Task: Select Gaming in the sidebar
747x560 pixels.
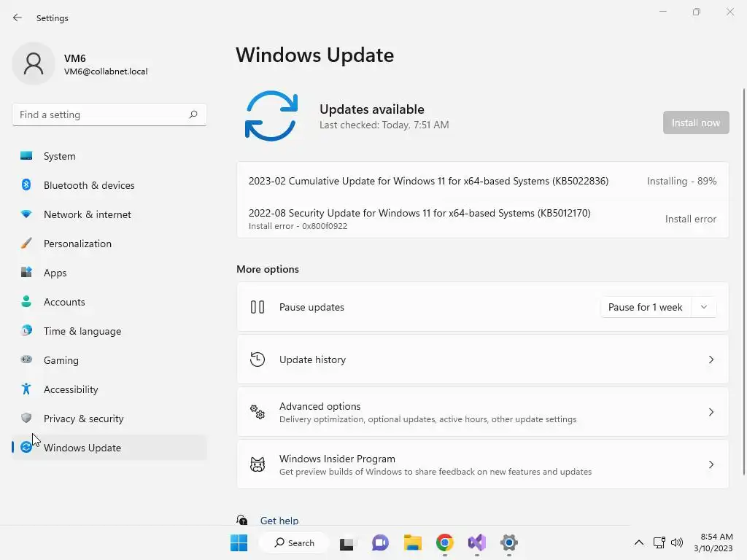Action: click(x=109, y=360)
